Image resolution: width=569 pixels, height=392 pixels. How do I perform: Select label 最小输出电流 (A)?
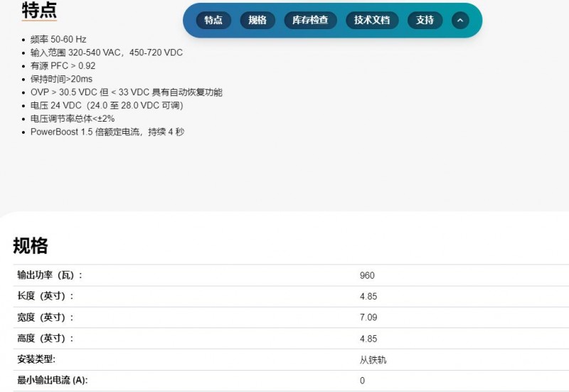[52, 381]
